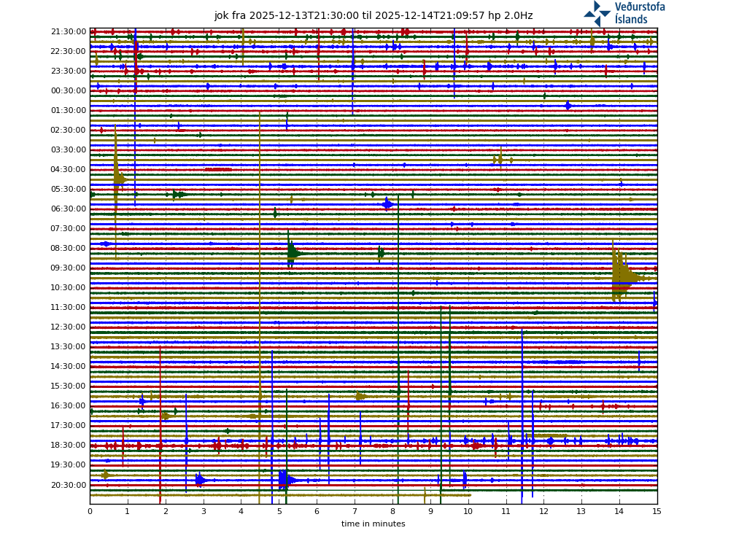Click the blue seismic burst near minute 5 at 20:30
The image size is (747, 560).
(x=284, y=479)
